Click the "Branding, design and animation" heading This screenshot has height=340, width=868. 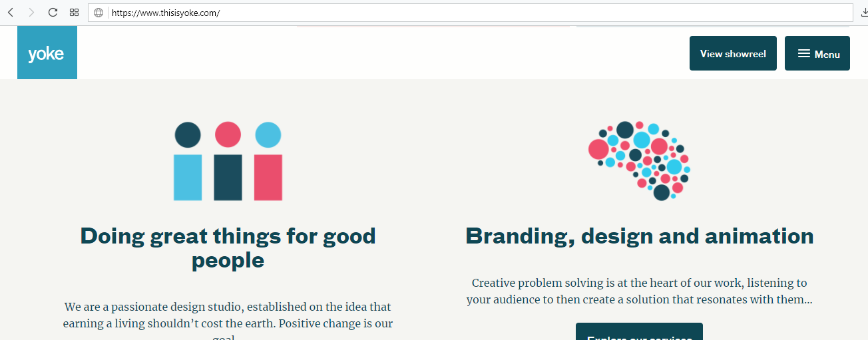tap(639, 236)
